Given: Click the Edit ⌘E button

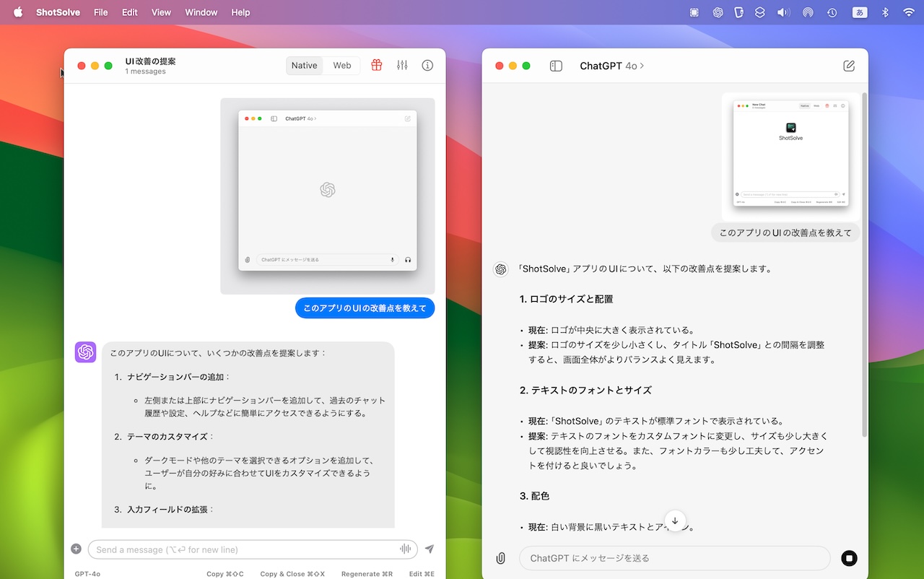Looking at the screenshot, I should coord(422,574).
